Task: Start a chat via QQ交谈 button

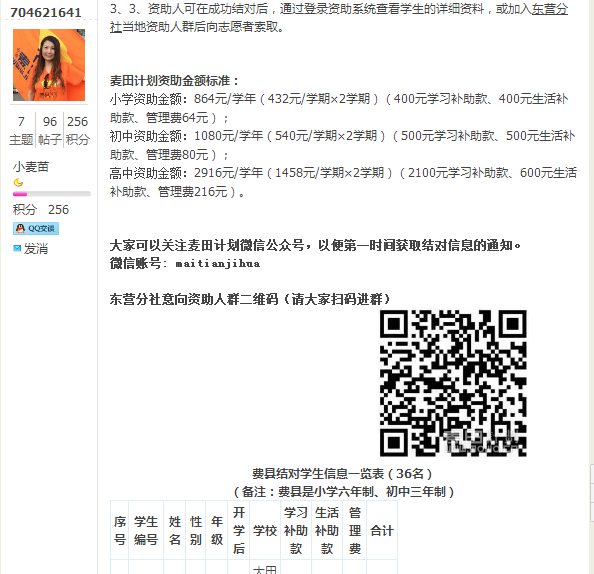Action: [36, 228]
